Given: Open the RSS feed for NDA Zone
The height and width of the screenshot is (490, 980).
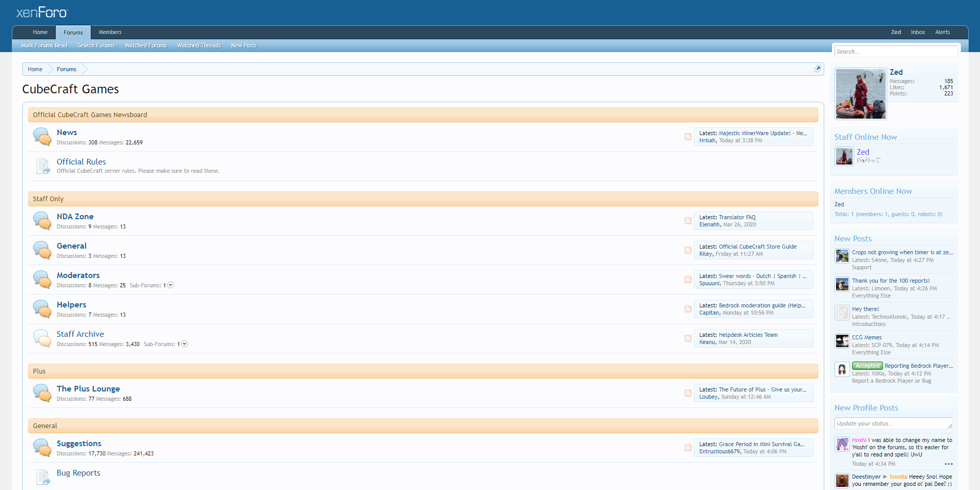Looking at the screenshot, I should pos(688,221).
